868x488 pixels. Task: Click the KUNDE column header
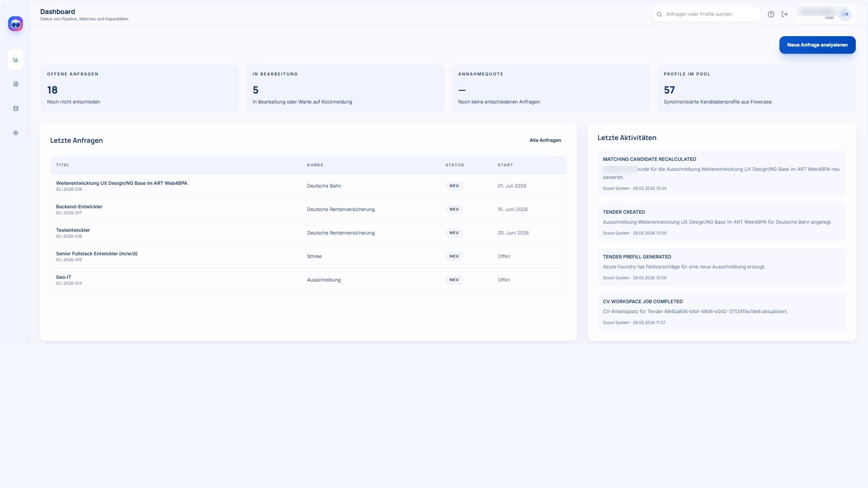pyautogui.click(x=315, y=165)
